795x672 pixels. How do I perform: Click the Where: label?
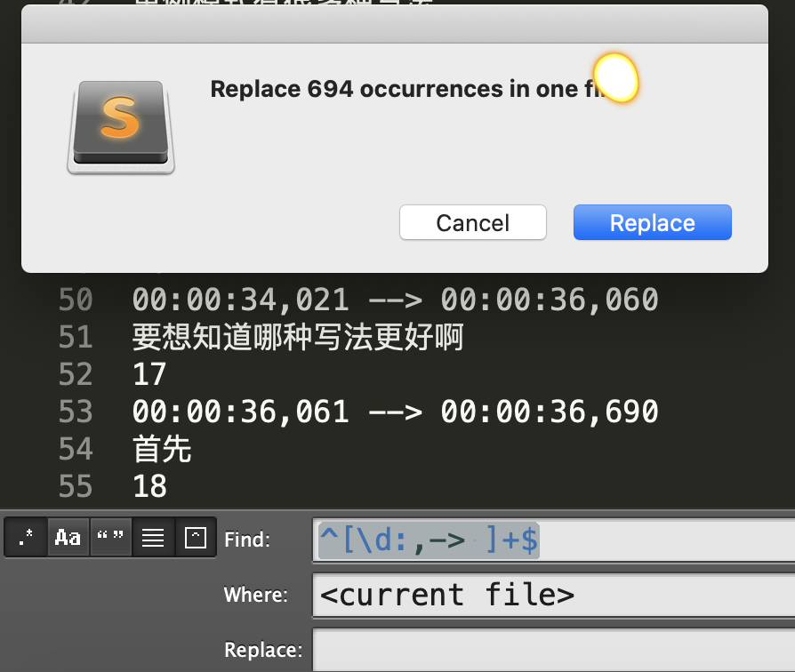pos(255,595)
